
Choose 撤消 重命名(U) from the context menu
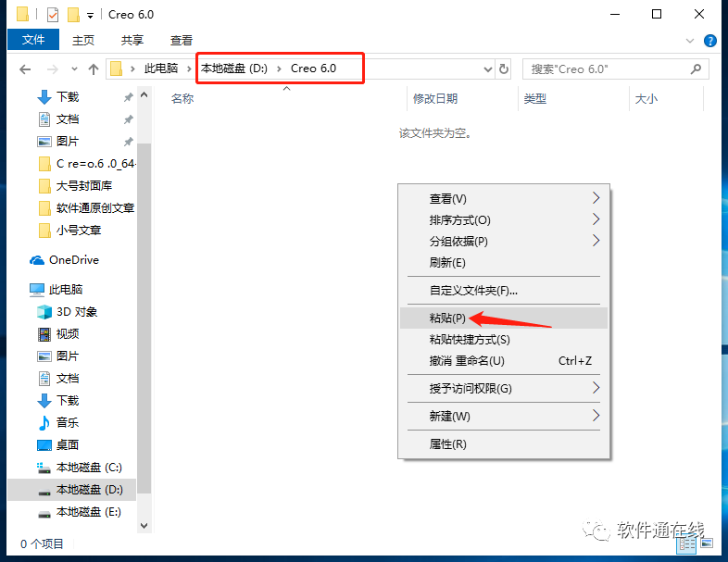point(504,361)
